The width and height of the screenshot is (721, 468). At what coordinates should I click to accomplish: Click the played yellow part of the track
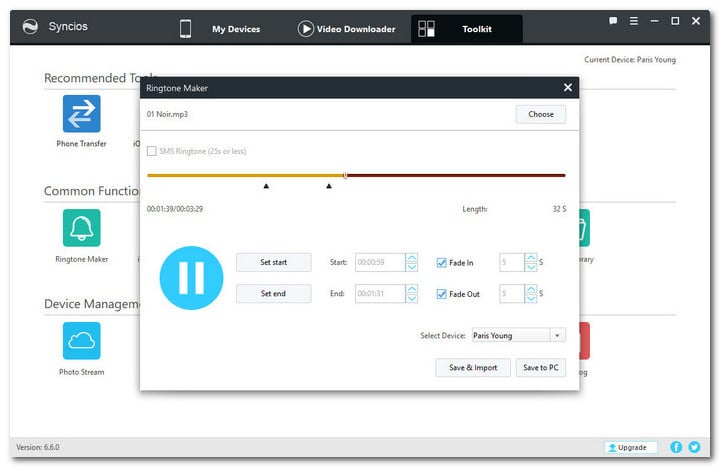coord(245,175)
